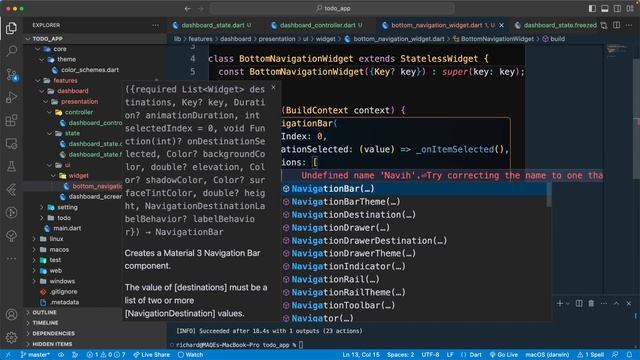Toggle primary sidebar layout icon
Image resolution: width=640 pixels, height=360 pixels.
click(x=592, y=8)
